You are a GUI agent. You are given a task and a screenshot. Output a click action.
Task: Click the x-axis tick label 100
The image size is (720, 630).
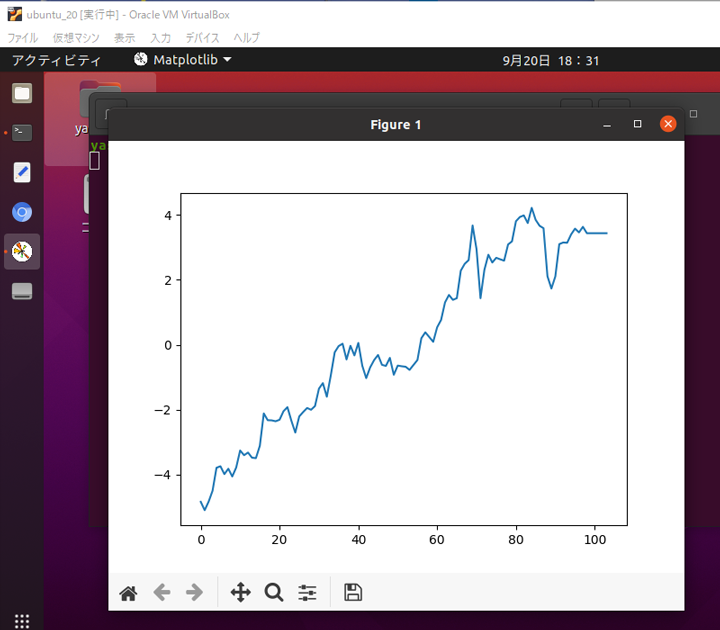pyautogui.click(x=595, y=540)
